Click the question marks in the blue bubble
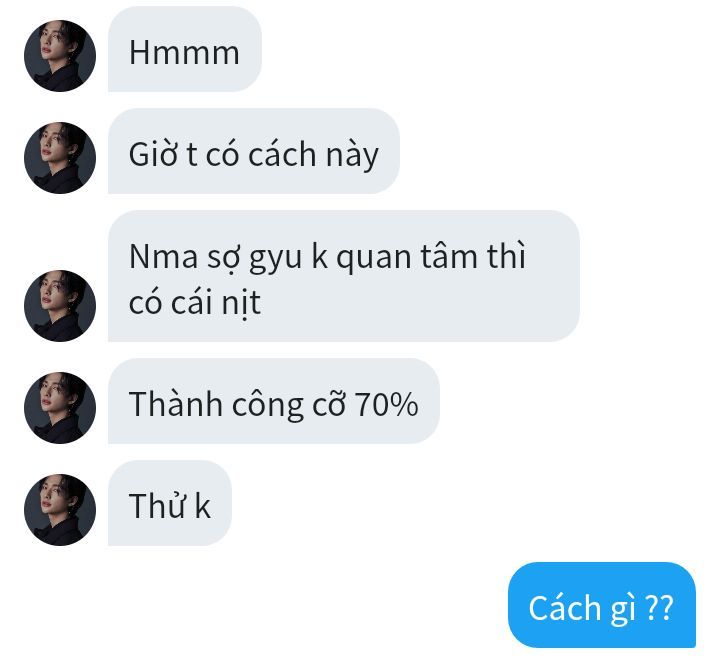This screenshot has width=720, height=656. pyautogui.click(x=659, y=608)
